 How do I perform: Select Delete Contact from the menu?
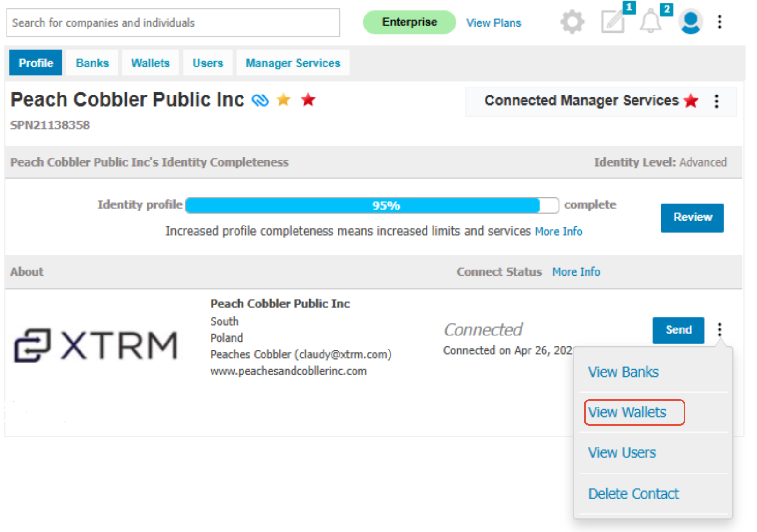pos(633,494)
